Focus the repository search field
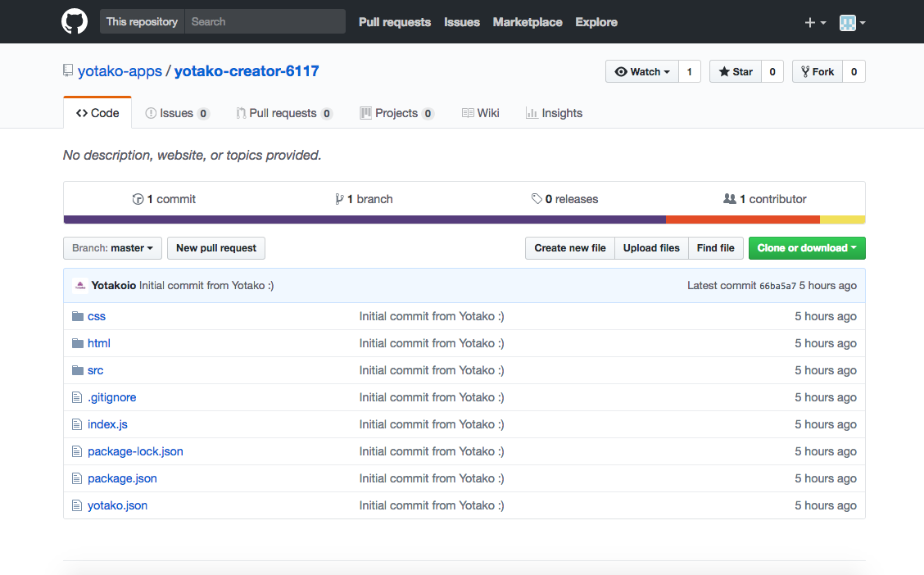Screen dimensions: 924x575 265,22
